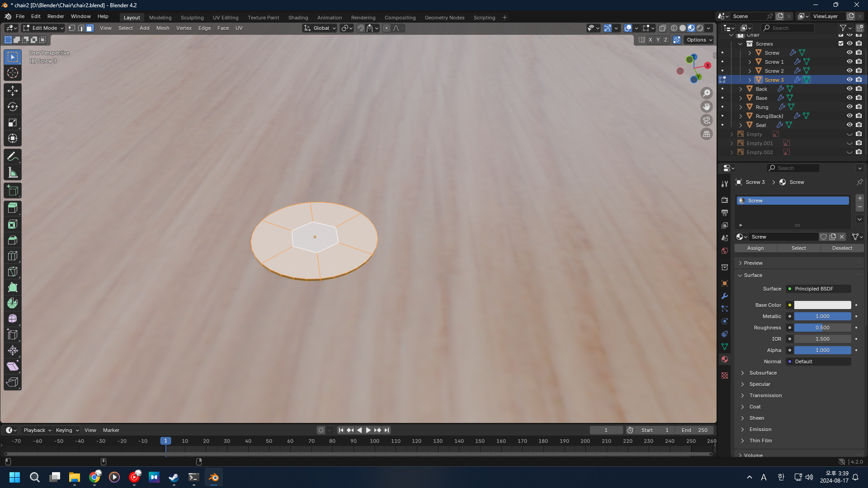Expand the Preview panel
Image resolution: width=868 pixels, height=488 pixels.
click(753, 263)
